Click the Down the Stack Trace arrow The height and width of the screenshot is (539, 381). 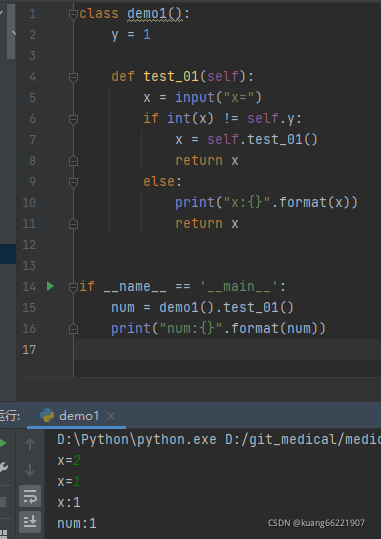30,470
